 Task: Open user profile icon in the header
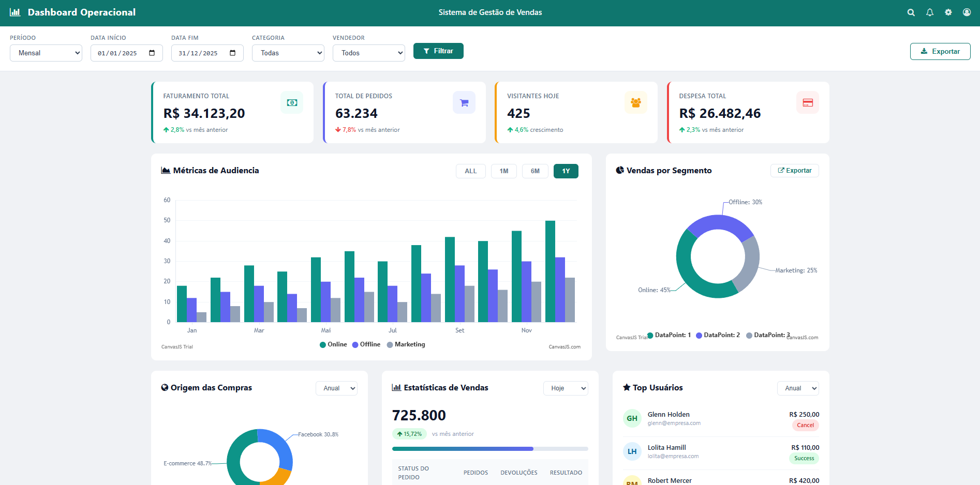pos(967,12)
